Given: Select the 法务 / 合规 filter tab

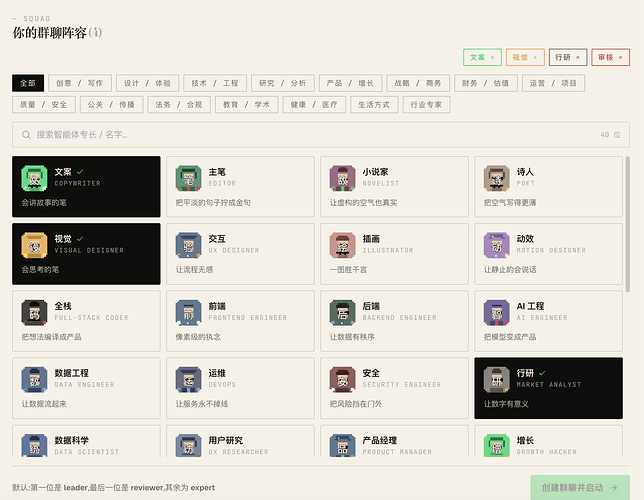Looking at the screenshot, I should (179, 105).
